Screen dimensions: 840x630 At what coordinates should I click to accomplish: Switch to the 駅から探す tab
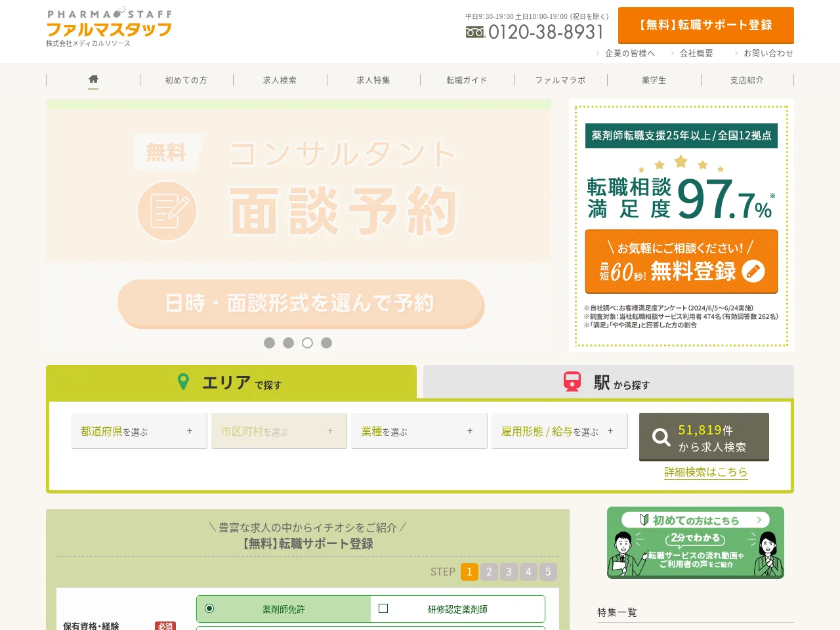coord(608,382)
